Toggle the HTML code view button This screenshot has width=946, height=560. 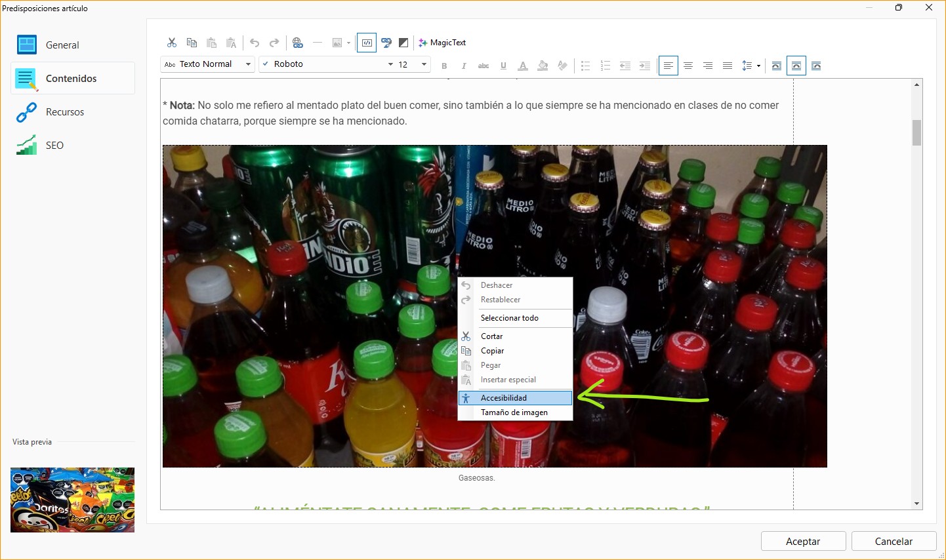coord(367,43)
